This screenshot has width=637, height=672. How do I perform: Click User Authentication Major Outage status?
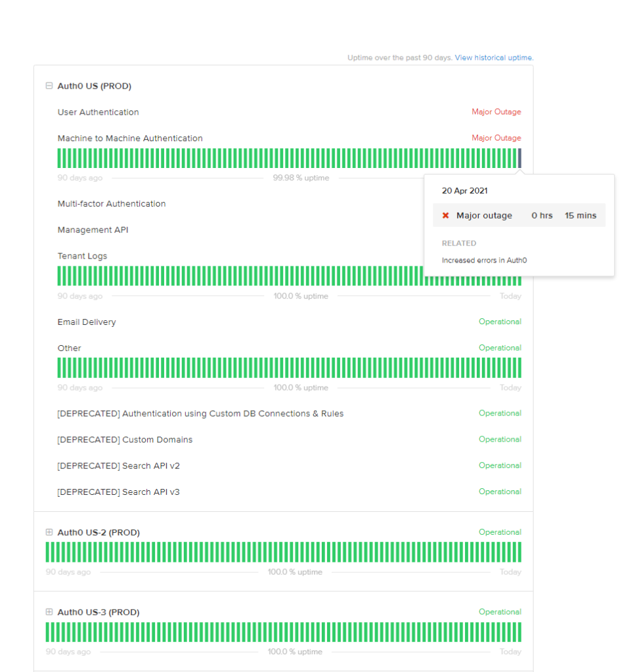point(496,112)
